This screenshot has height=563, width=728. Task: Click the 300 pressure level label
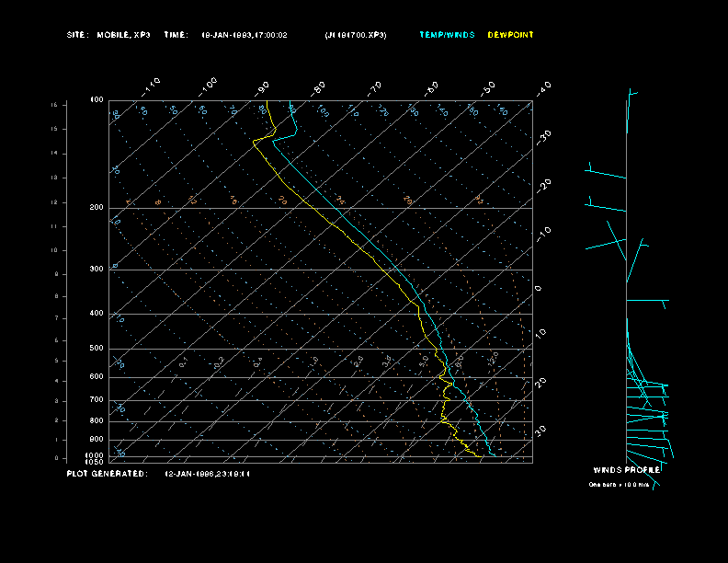(x=97, y=270)
